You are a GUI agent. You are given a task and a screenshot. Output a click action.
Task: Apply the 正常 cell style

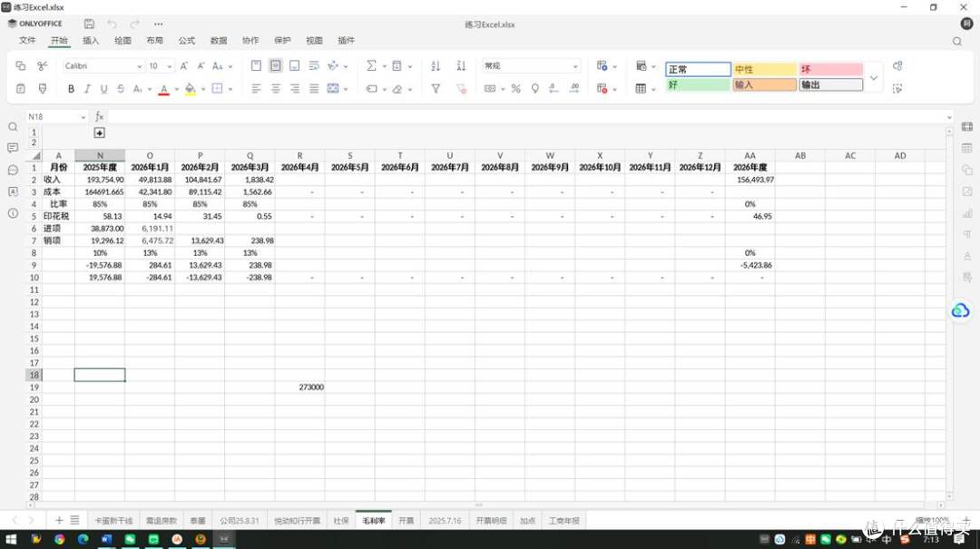pyautogui.click(x=698, y=69)
